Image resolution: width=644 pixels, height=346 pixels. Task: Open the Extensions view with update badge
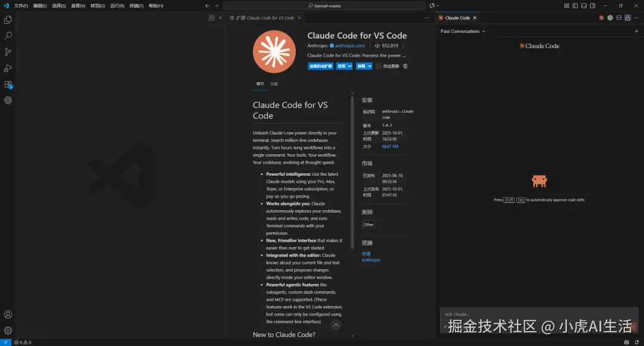pyautogui.click(x=8, y=85)
